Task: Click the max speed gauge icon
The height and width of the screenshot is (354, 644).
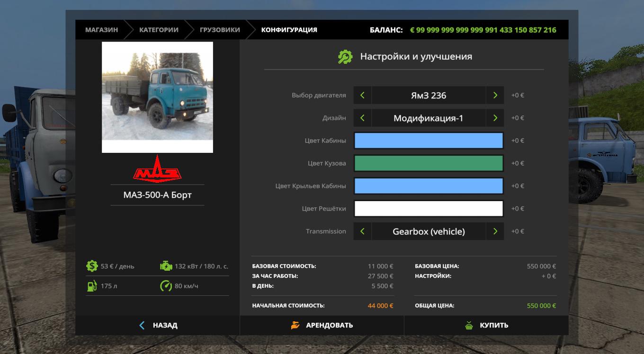Action: click(166, 286)
